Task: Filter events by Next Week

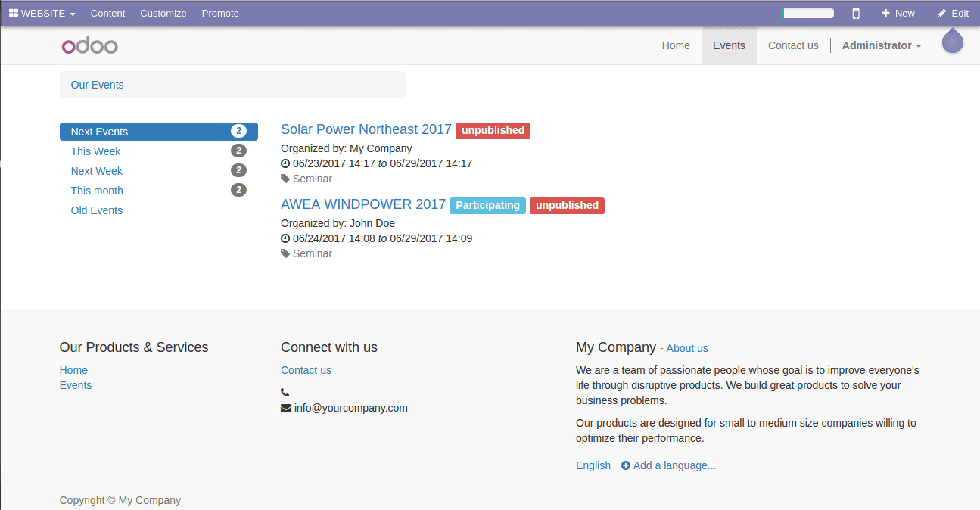Action: (96, 171)
